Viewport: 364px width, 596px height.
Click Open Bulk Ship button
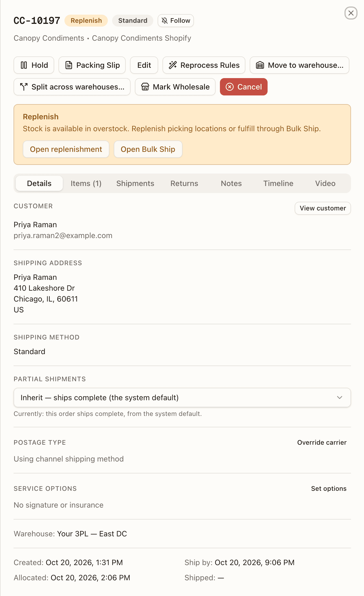148,149
